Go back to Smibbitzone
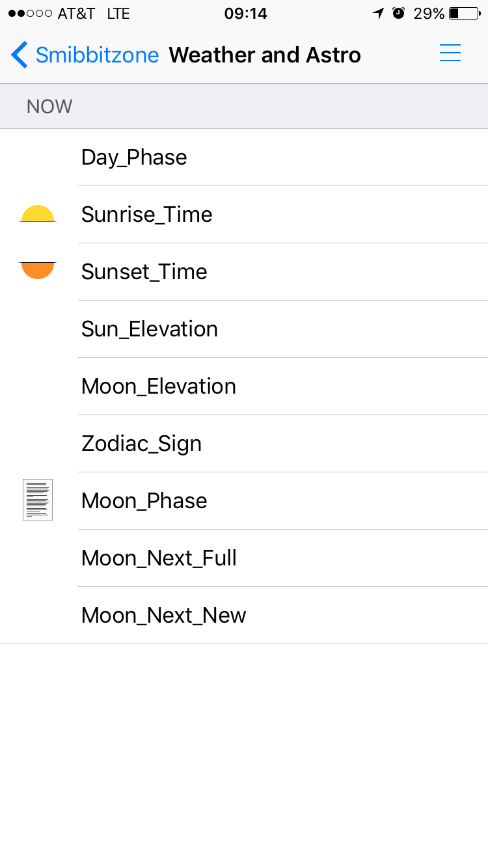The height and width of the screenshot is (868, 488). tap(96, 55)
